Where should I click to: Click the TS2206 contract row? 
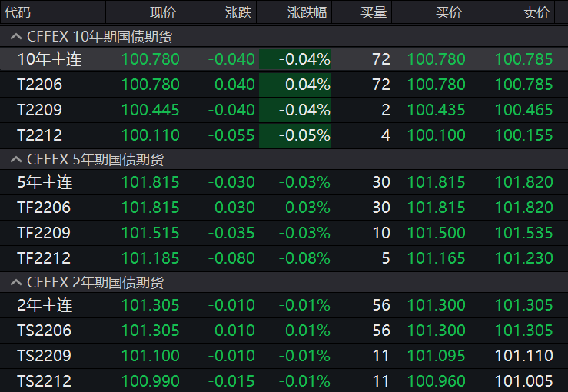point(44,331)
